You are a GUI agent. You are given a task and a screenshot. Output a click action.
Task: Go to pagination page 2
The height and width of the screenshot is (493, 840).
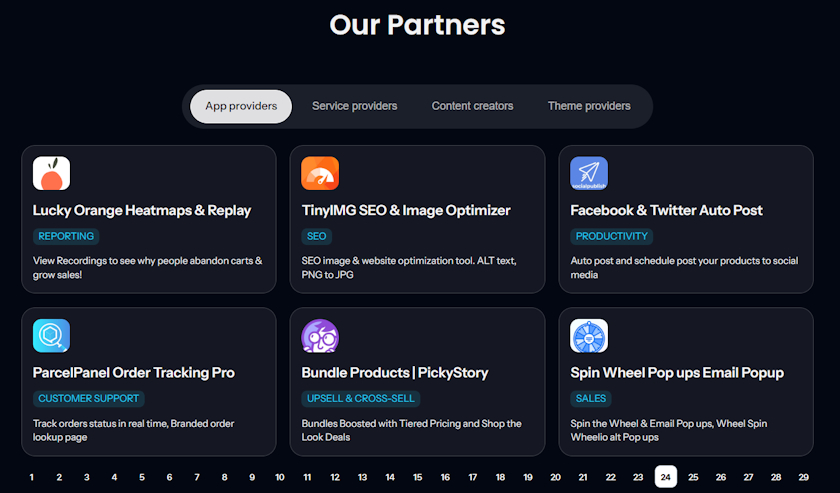click(59, 477)
